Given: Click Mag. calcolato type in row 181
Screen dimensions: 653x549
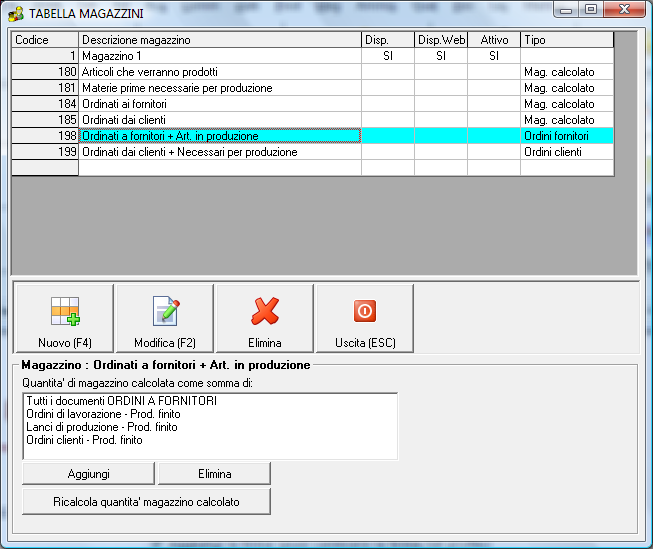Looking at the screenshot, I should tap(567, 88).
